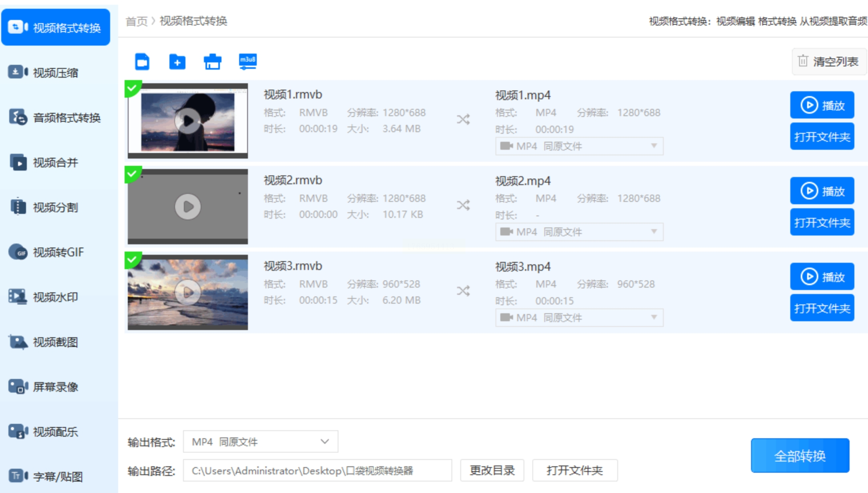Image resolution: width=868 pixels, height=493 pixels.
Task: Play the 视频2.mp4 output with 播放
Action: pyautogui.click(x=822, y=191)
